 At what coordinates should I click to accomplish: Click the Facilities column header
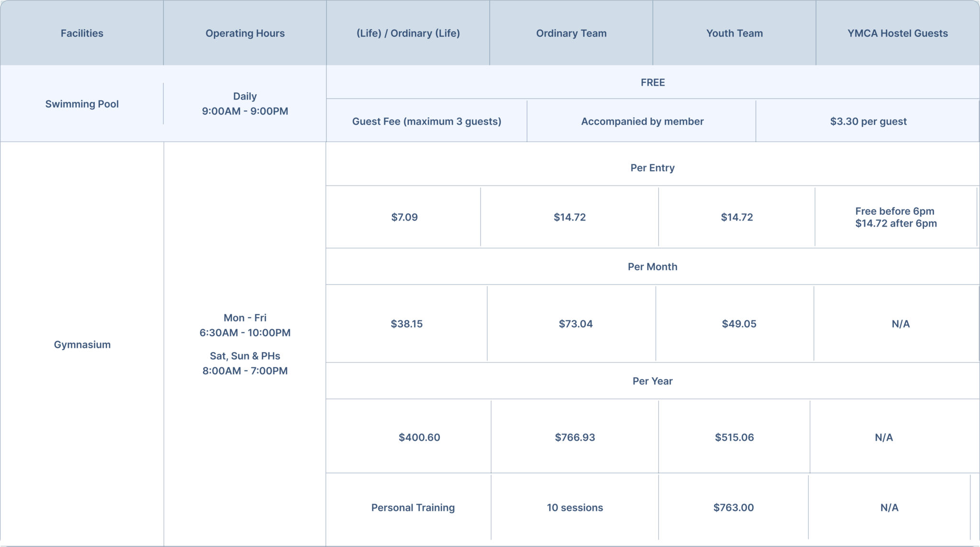click(x=82, y=33)
